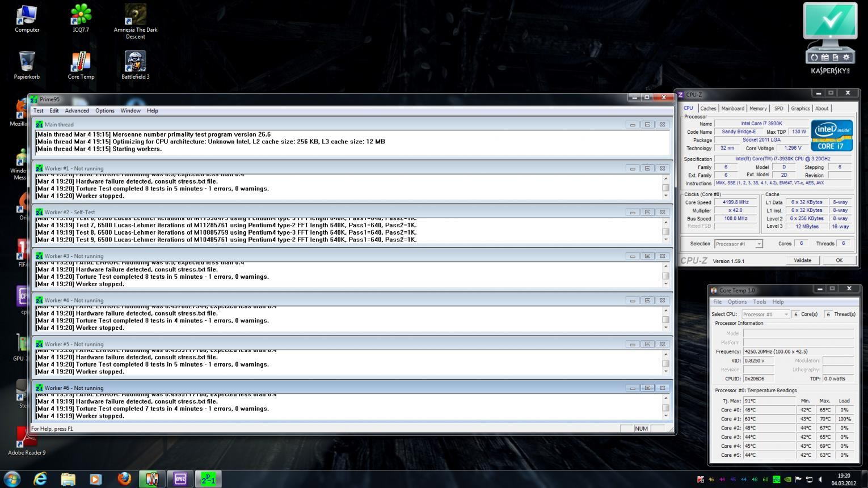
Task: Open Internet Explorer from taskbar
Action: pos(40,479)
